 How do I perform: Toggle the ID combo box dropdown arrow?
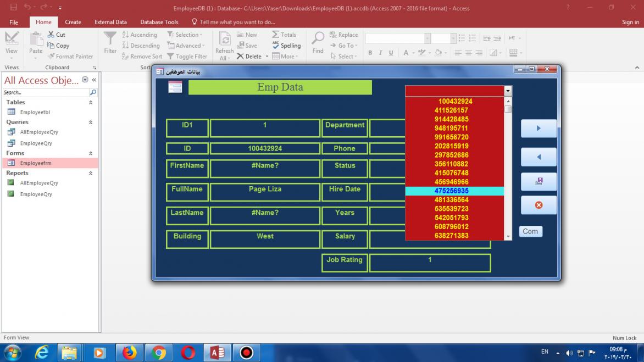tap(508, 91)
